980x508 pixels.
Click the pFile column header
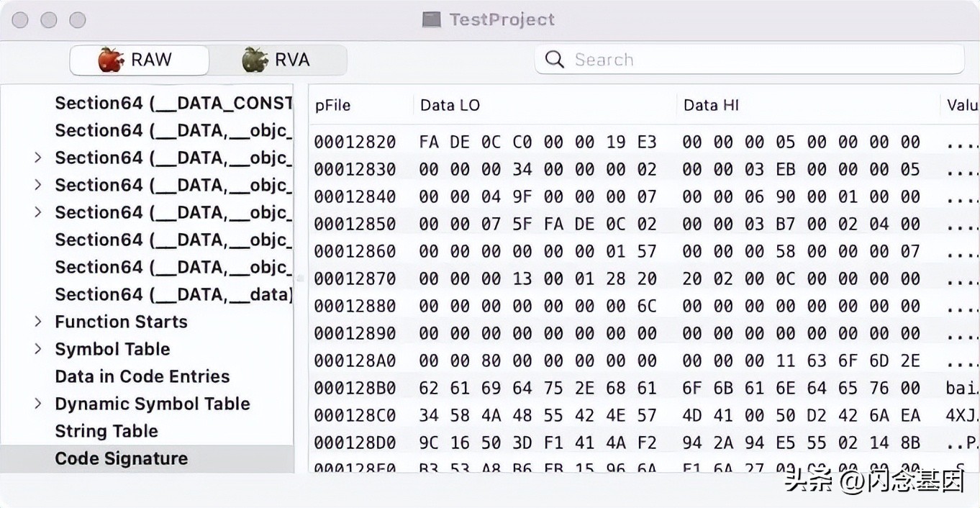click(332, 105)
